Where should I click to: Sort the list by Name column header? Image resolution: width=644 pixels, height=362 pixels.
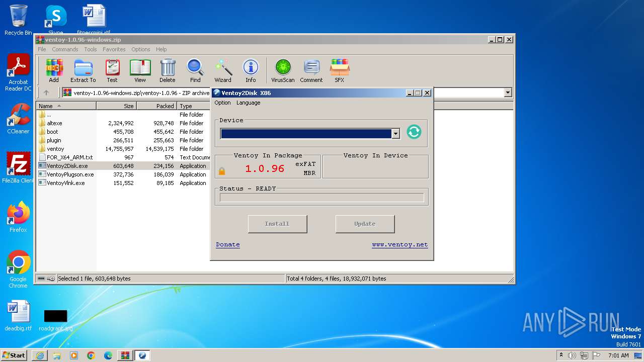(x=66, y=106)
